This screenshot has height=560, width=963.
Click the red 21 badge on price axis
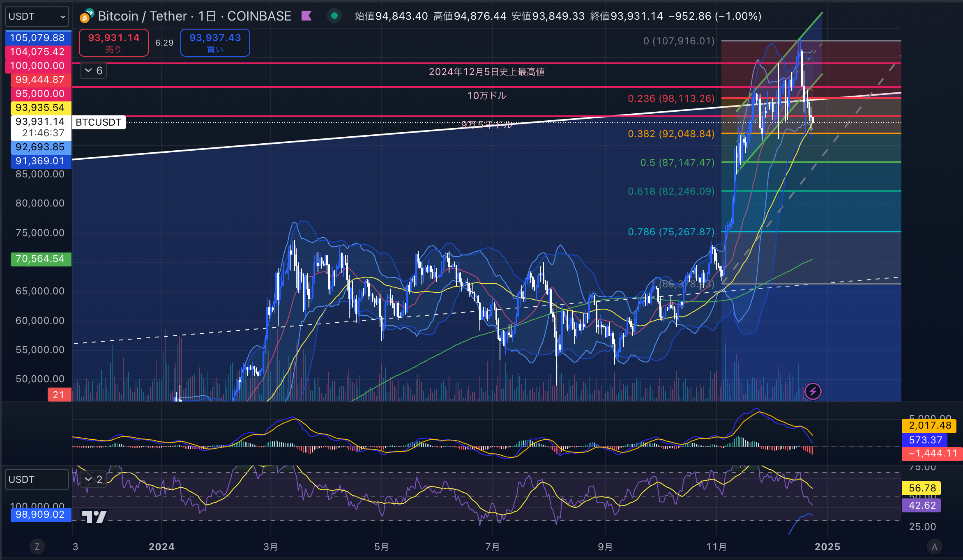click(59, 395)
